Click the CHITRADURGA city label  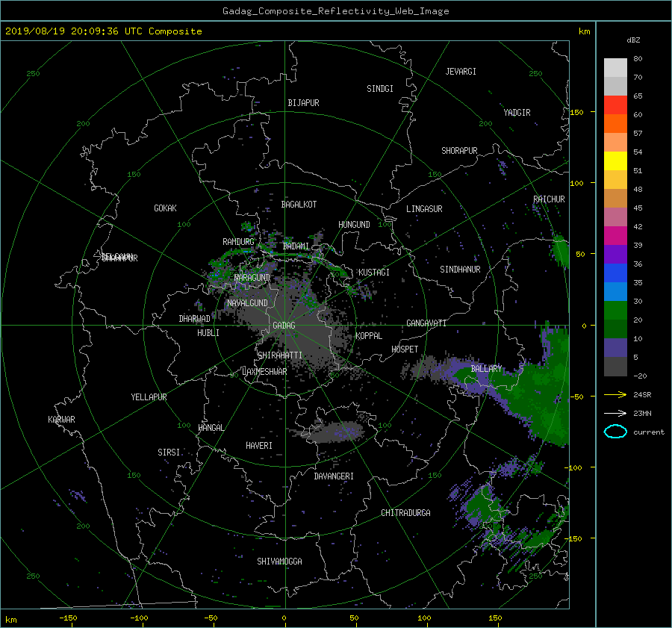pyautogui.click(x=406, y=513)
